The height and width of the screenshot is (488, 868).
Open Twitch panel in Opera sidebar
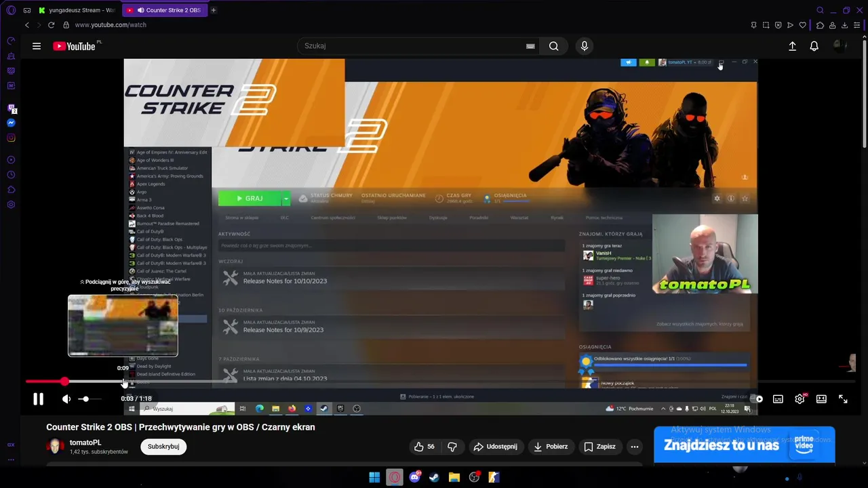tap(11, 108)
